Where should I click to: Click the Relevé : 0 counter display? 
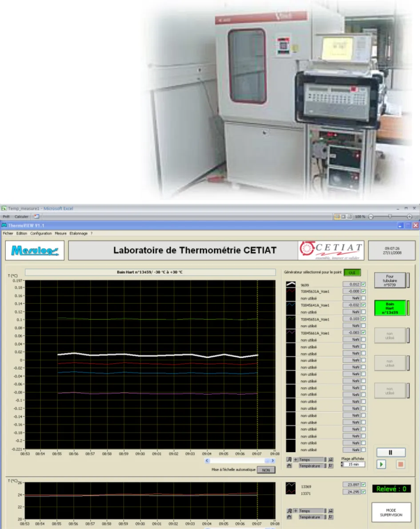(391, 489)
